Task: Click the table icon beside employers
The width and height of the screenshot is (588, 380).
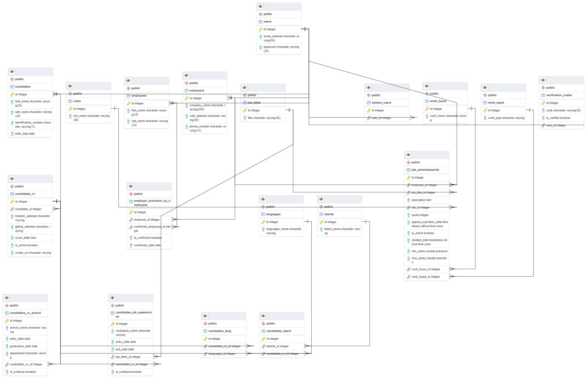Action: 186,90
